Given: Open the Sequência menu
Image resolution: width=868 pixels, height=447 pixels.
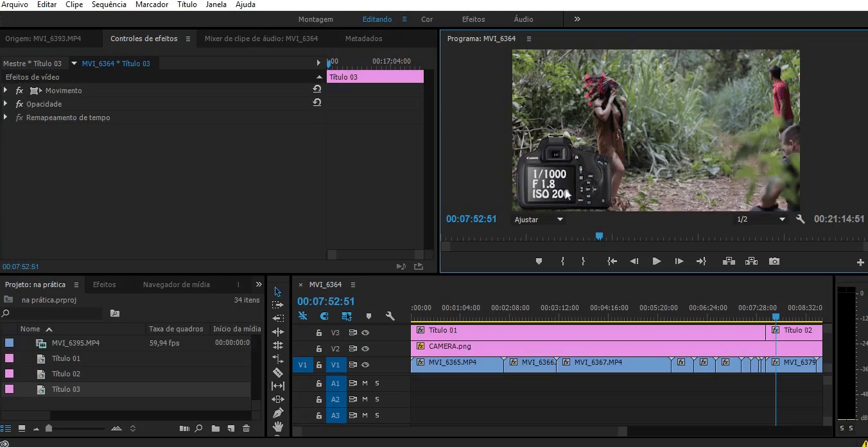Looking at the screenshot, I should pos(109,4).
